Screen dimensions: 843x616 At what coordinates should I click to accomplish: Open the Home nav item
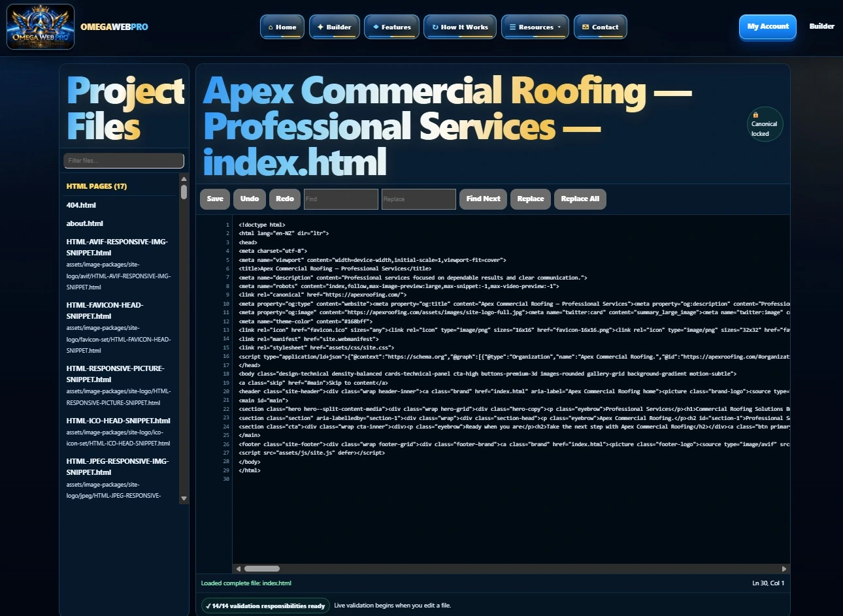282,27
